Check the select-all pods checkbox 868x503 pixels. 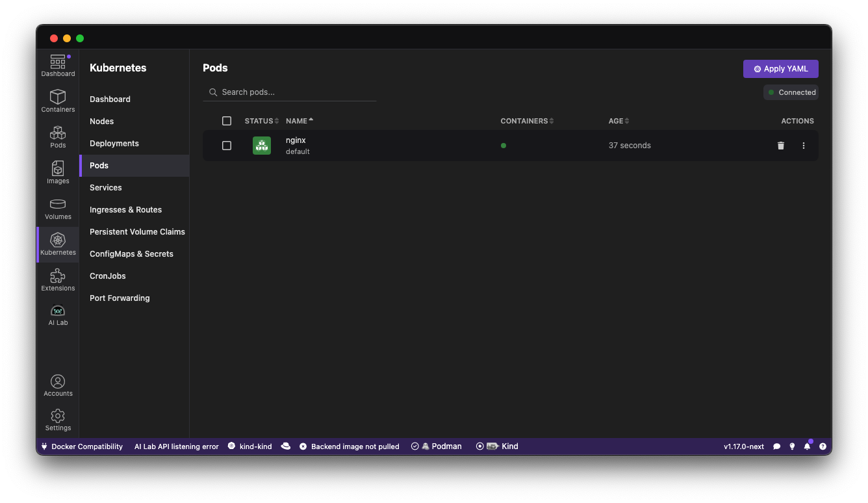227,121
